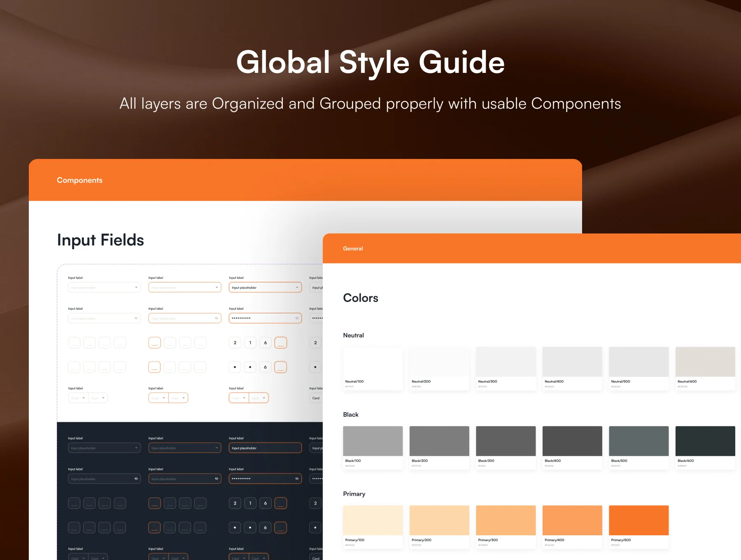The image size is (741, 560).
Task: Show password in dark-theme orange-glow dotted field
Action: click(x=297, y=479)
